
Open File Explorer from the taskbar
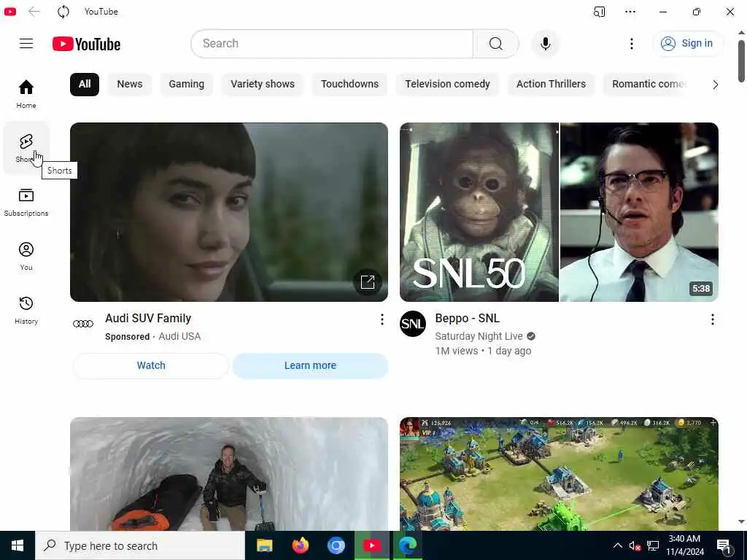(x=264, y=545)
